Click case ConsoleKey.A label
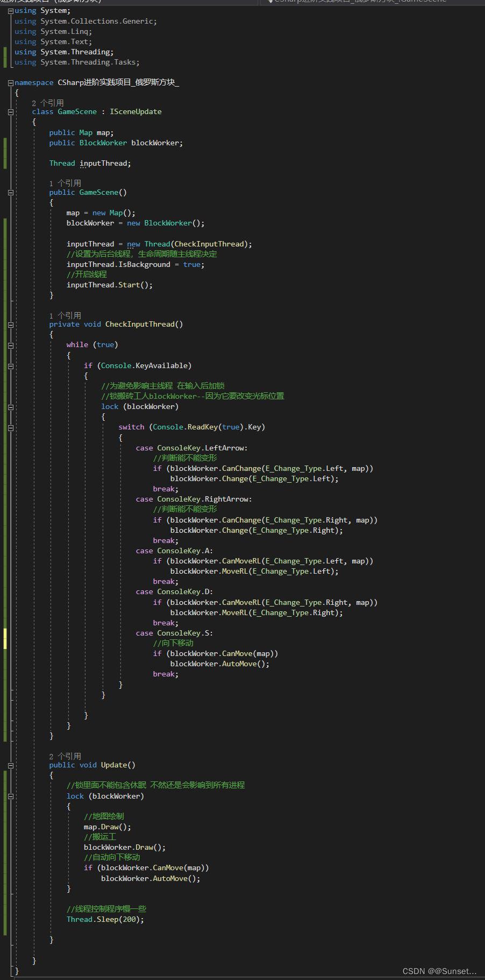This screenshot has height=980, width=485. pyautogui.click(x=174, y=551)
